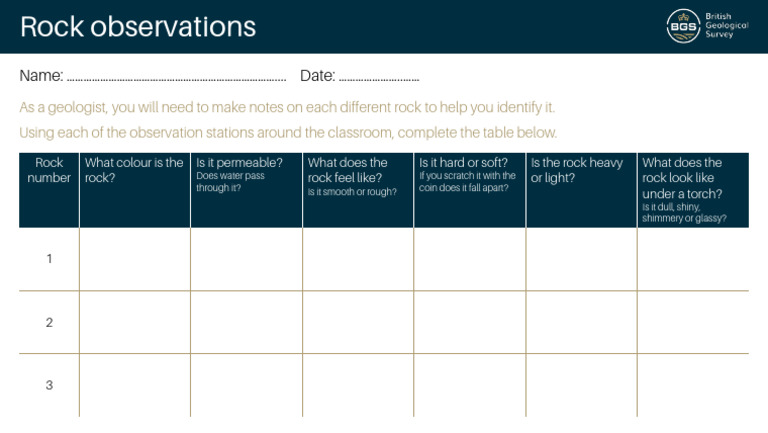Click the British Geological Survey text
768x433 pixels.
[x=727, y=25]
